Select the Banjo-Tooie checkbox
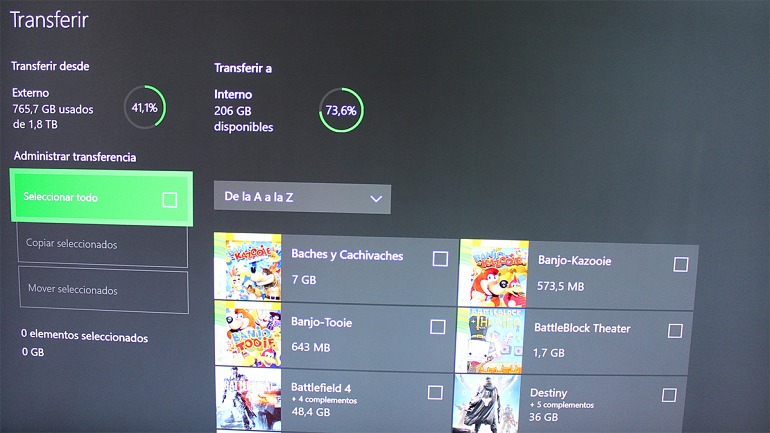Viewport: 770px width, 433px height. coord(438,327)
